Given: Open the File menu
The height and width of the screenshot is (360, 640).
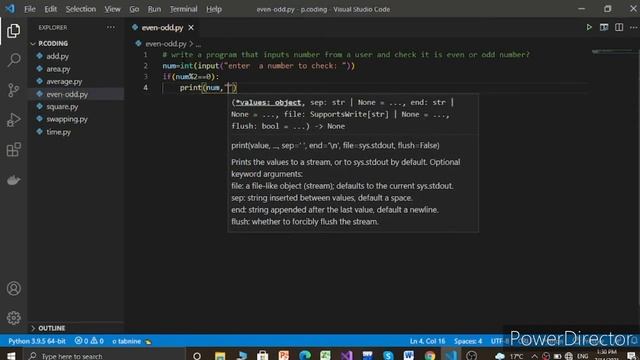Looking at the screenshot, I should [29, 9].
